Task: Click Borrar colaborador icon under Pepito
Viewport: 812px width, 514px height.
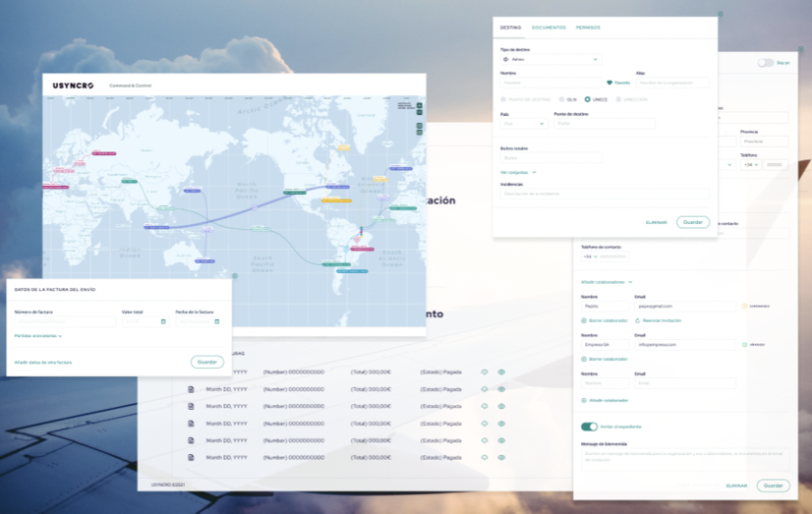Action: point(584,320)
